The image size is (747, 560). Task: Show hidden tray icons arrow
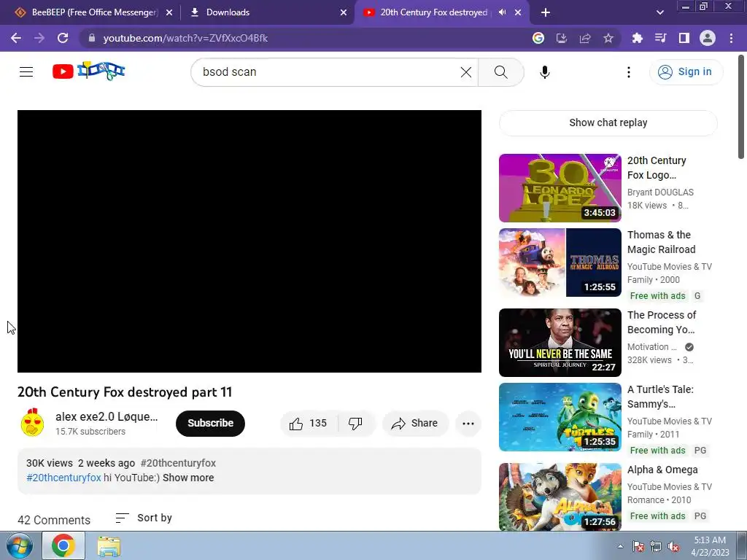pos(620,546)
